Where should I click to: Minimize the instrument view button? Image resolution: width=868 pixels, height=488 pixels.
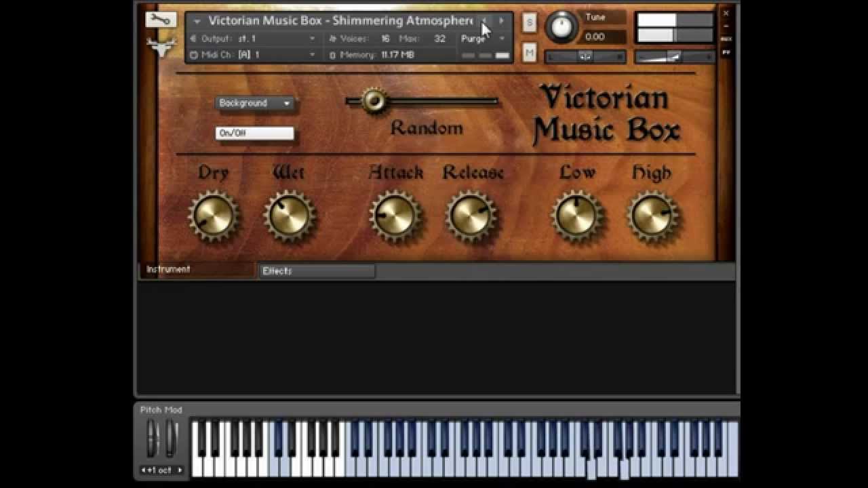(726, 26)
